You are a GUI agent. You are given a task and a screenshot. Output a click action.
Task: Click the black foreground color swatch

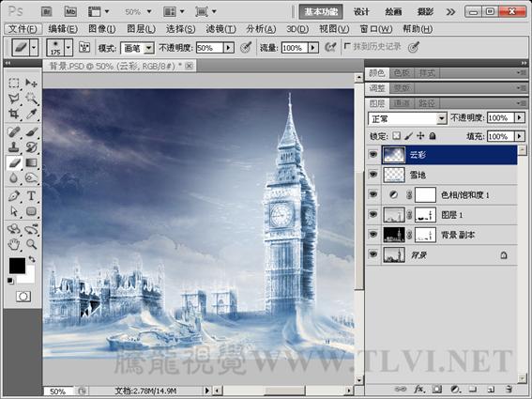click(16, 265)
